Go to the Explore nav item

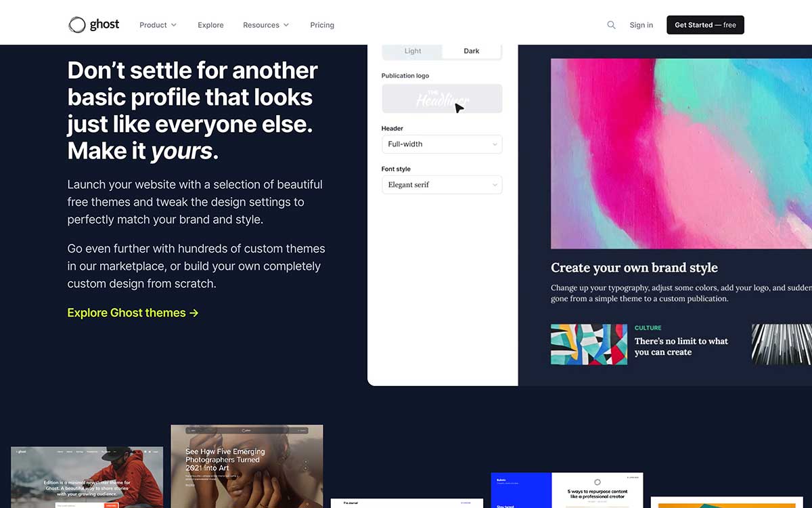(x=210, y=25)
